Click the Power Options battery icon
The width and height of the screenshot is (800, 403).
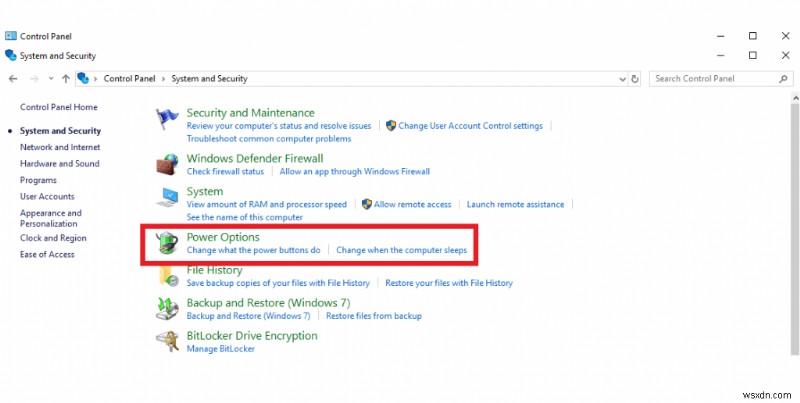[x=167, y=243]
